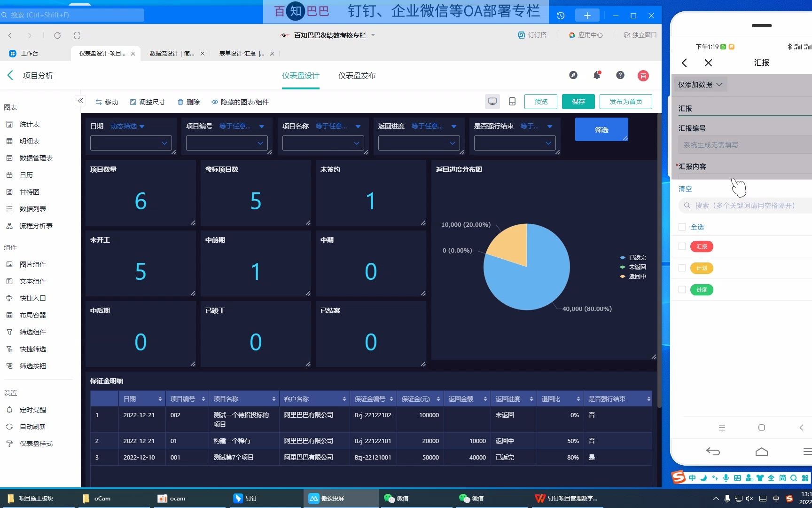The height and width of the screenshot is (508, 812).
Task: Add a 快捷筛选 quick filter
Action: tap(33, 349)
